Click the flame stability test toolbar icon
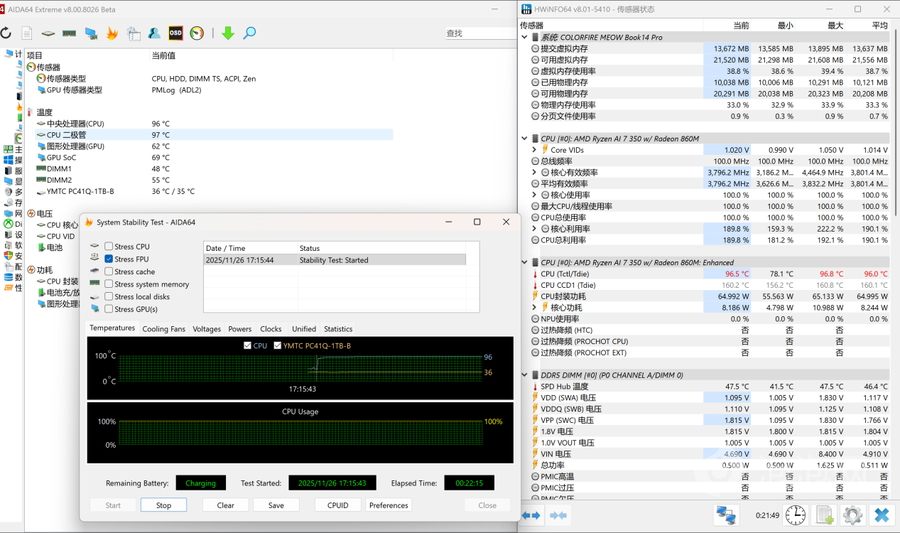This screenshot has height=533, width=900. point(112,33)
